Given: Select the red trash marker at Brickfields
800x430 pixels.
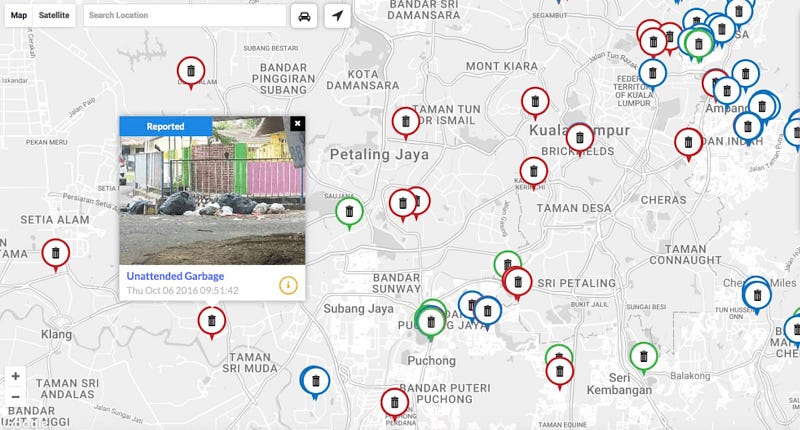Looking at the screenshot, I should tap(580, 139).
